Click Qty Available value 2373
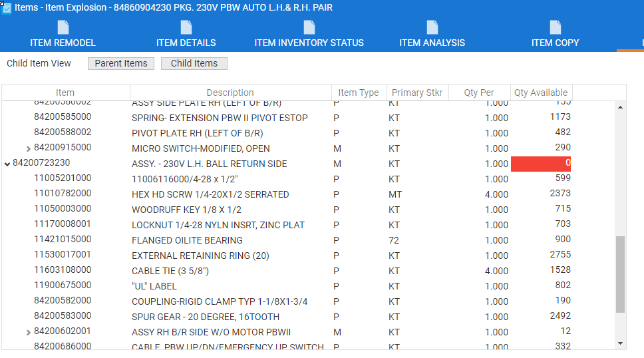This screenshot has height=358, width=644. (x=560, y=193)
